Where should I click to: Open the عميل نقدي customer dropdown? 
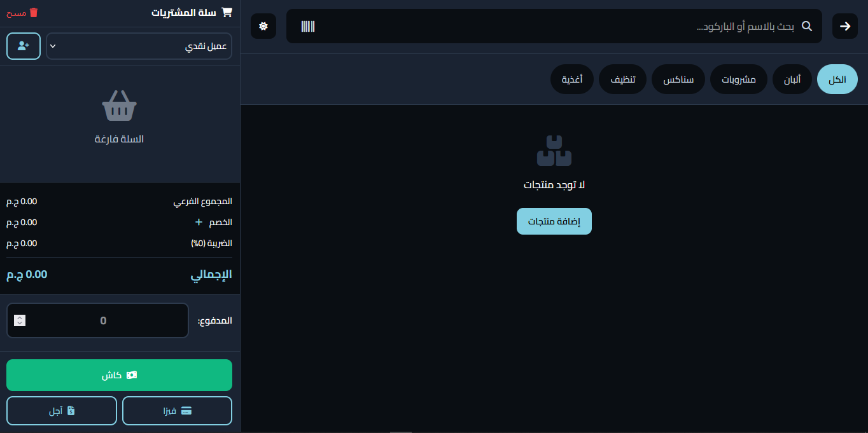[139, 46]
